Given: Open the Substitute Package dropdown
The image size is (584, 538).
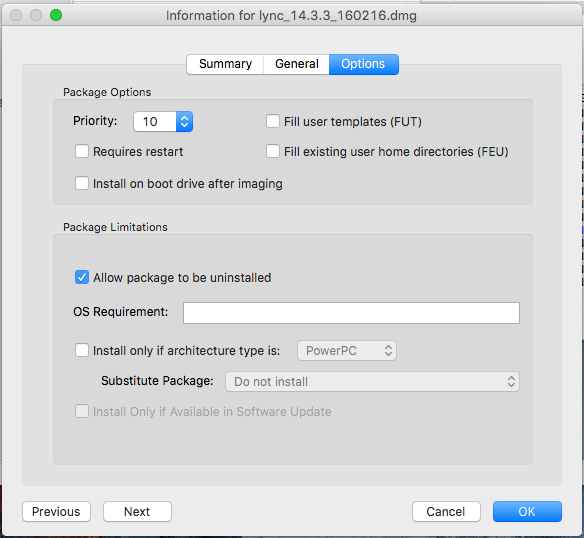Looking at the screenshot, I should click(372, 382).
